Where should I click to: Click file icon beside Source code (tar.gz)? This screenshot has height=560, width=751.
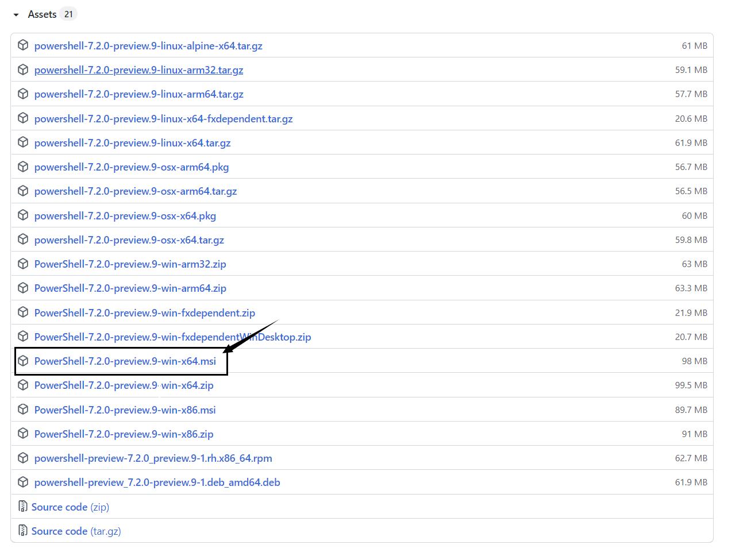(23, 531)
